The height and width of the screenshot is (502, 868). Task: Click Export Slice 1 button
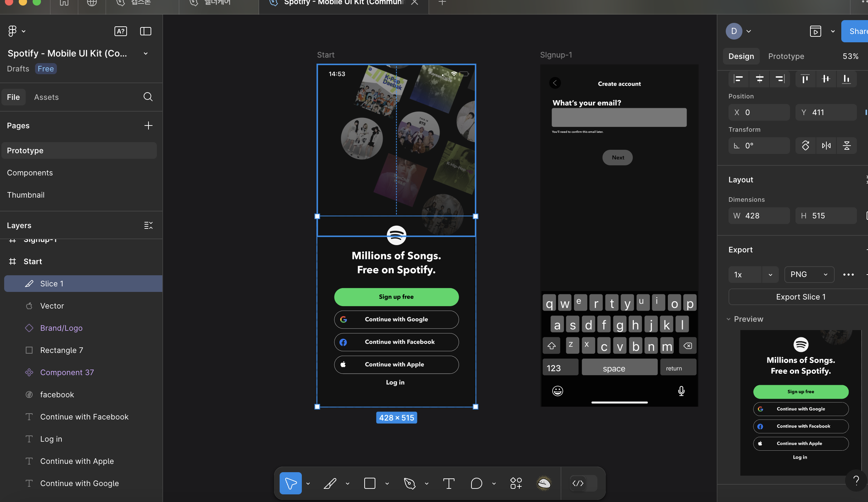(x=800, y=297)
